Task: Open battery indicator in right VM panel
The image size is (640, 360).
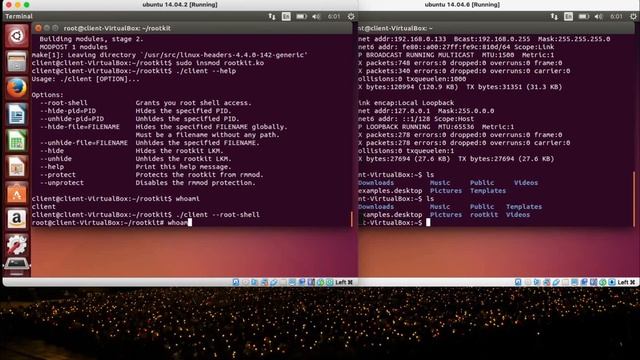Action: pos(584,16)
